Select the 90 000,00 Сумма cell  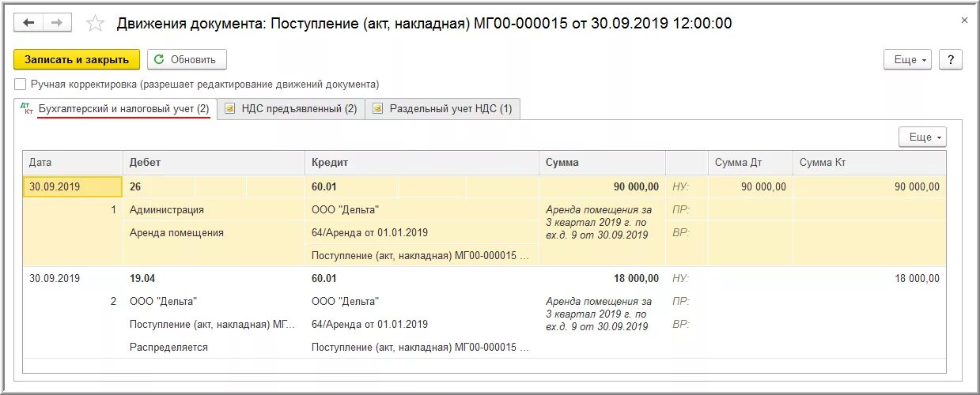click(x=602, y=186)
